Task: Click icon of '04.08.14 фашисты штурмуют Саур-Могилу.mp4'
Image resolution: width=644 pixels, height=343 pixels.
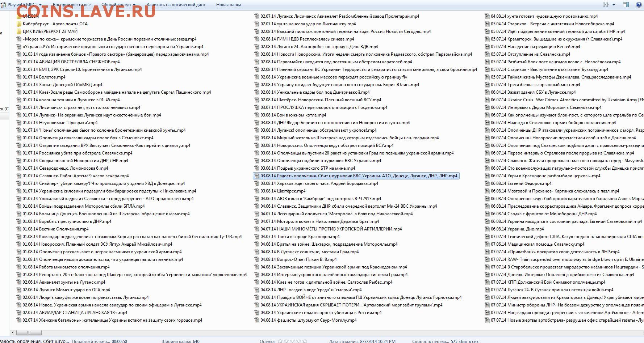Action: [257, 320]
